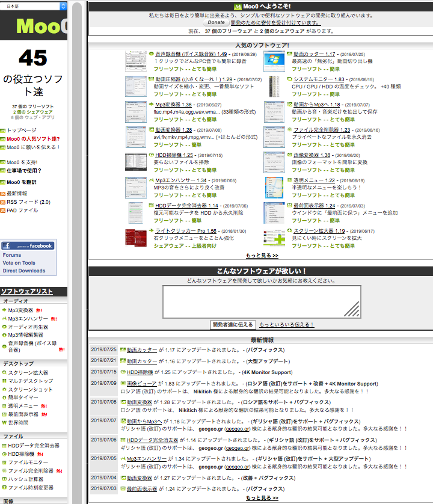
Task: Open 動画変換器 link in 2019/07/08 news
Action: click(x=139, y=402)
